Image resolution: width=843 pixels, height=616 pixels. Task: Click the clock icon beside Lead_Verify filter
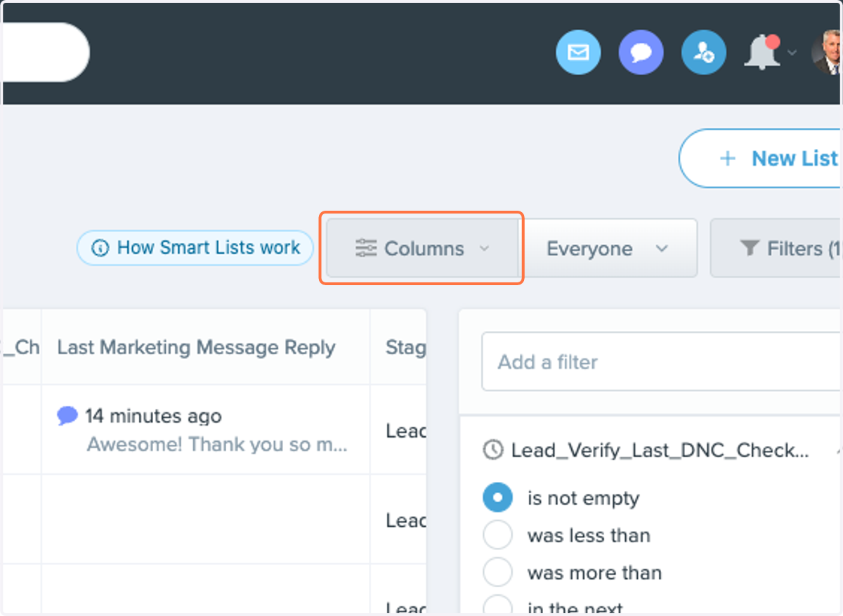[x=493, y=450]
